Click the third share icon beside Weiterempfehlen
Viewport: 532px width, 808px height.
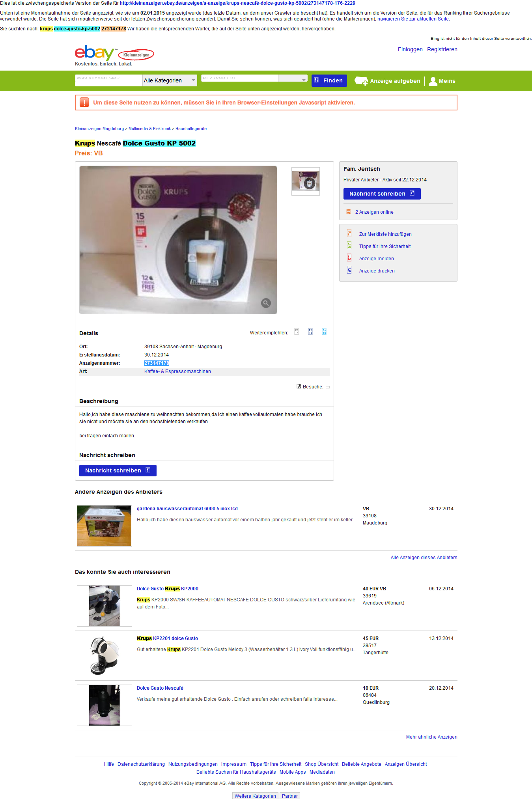324,332
